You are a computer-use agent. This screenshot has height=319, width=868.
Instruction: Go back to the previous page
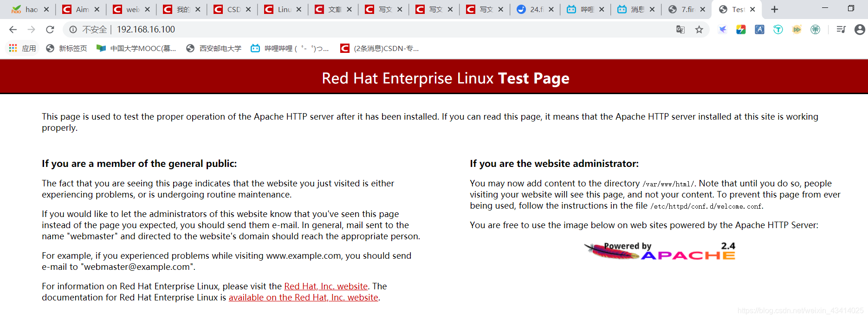tap(13, 30)
